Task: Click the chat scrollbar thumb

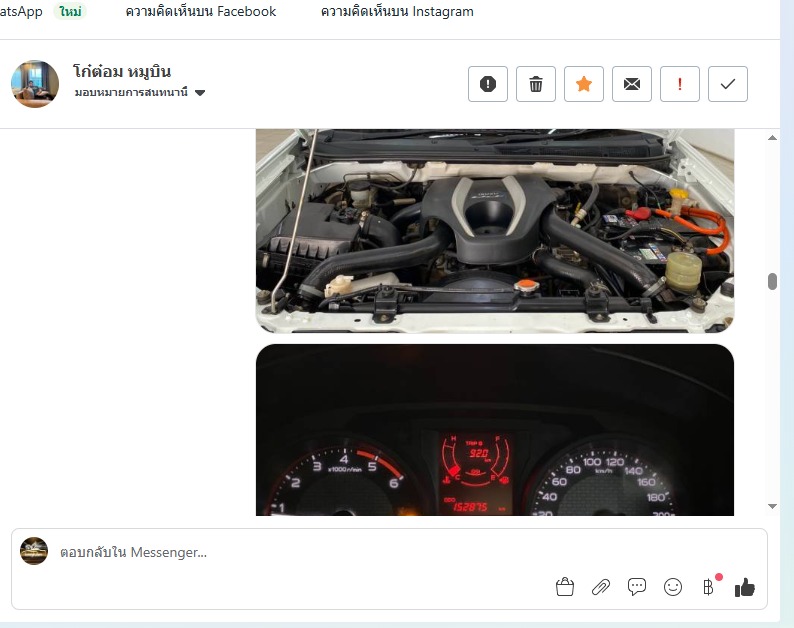Action: pos(772,281)
